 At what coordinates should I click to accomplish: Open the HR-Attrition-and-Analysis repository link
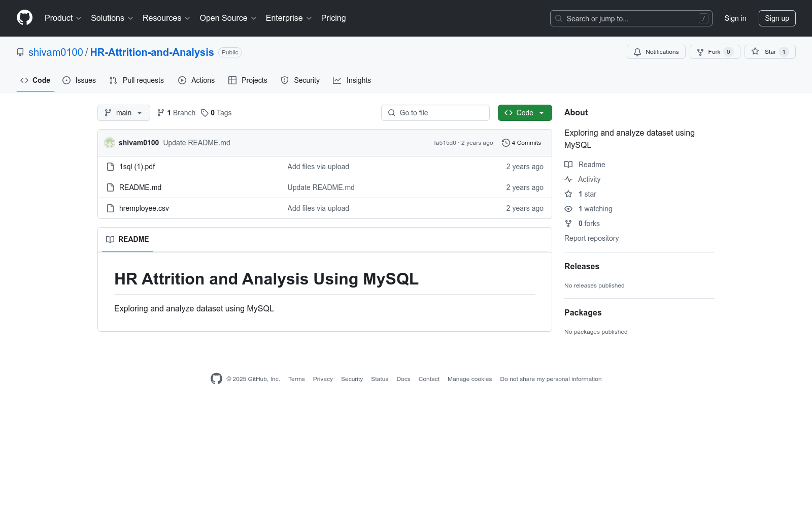[152, 52]
